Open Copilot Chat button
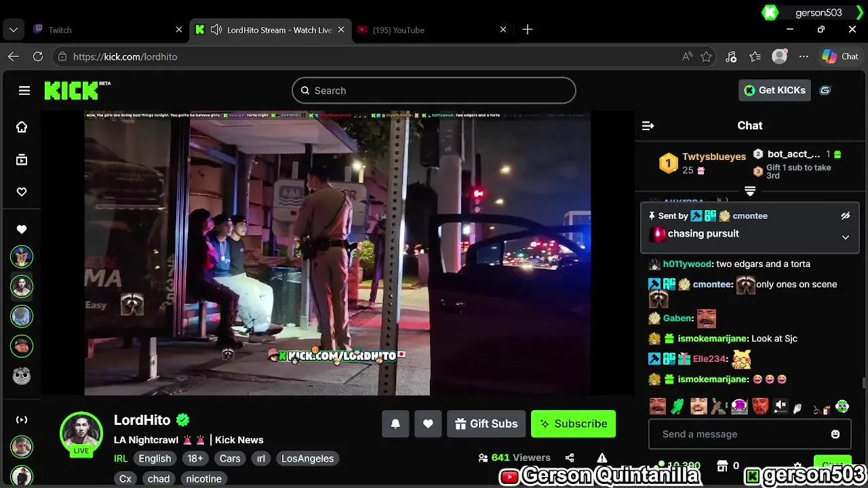868x488 pixels. [840, 57]
